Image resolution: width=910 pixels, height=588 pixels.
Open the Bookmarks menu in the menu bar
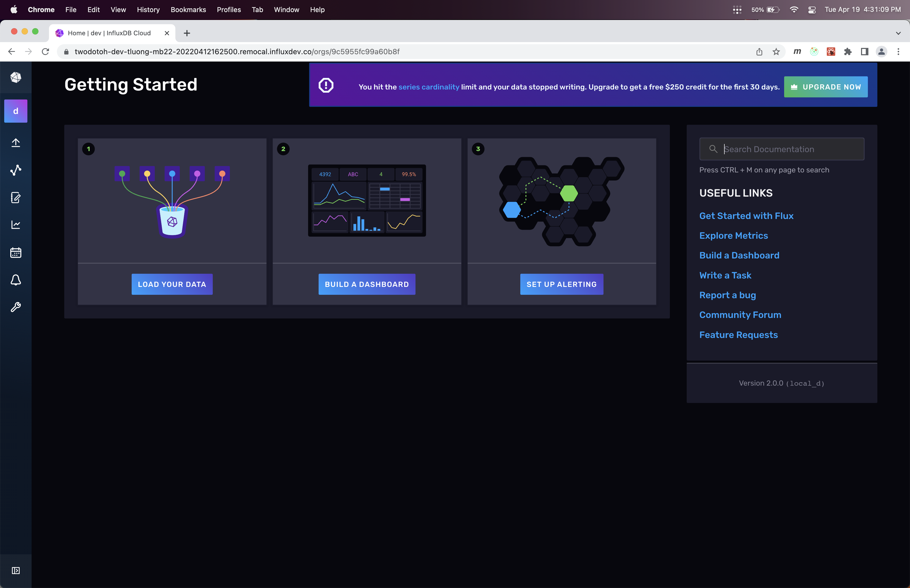188,9
